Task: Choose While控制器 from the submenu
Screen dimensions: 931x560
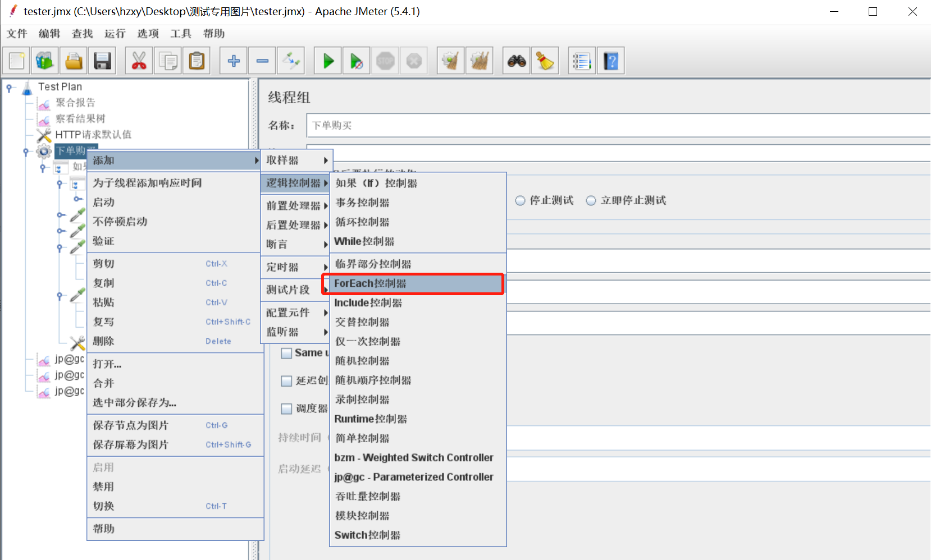Action: click(x=418, y=241)
